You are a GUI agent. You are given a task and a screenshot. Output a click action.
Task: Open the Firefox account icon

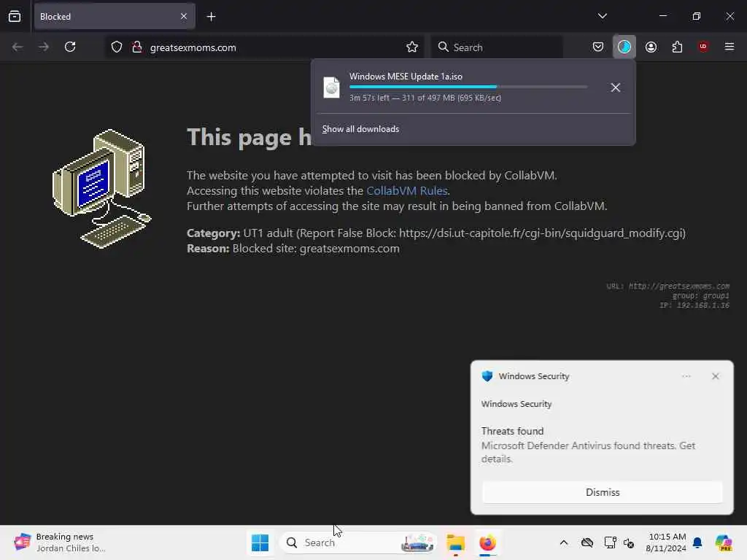(651, 47)
